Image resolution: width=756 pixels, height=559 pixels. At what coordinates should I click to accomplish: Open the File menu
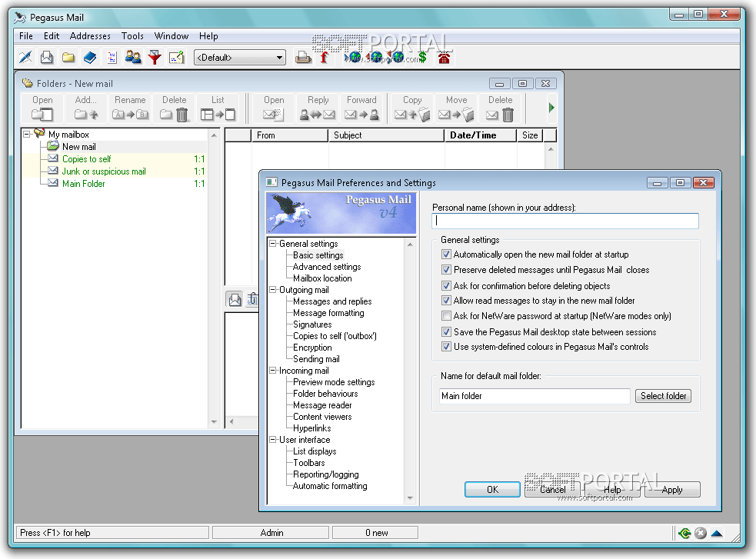pos(26,36)
